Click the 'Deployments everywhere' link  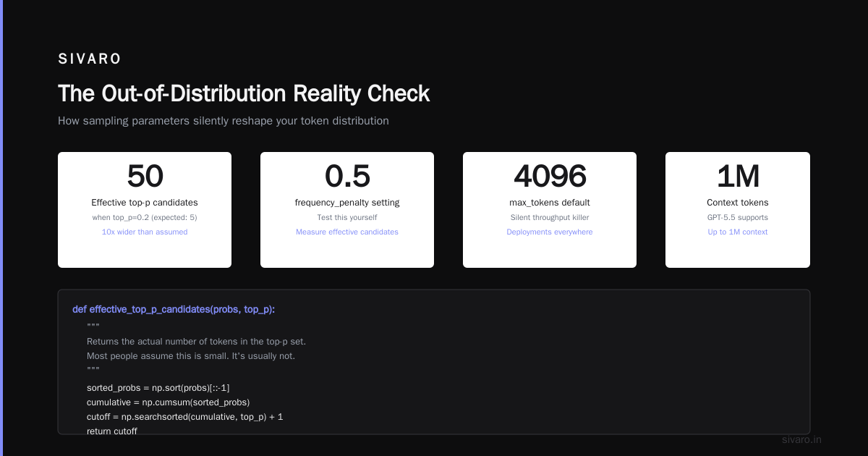[x=550, y=232]
